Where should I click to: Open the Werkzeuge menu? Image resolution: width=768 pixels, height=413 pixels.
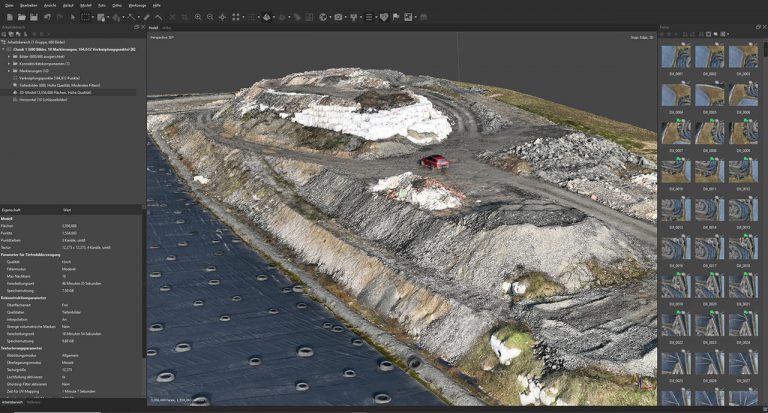click(x=137, y=5)
